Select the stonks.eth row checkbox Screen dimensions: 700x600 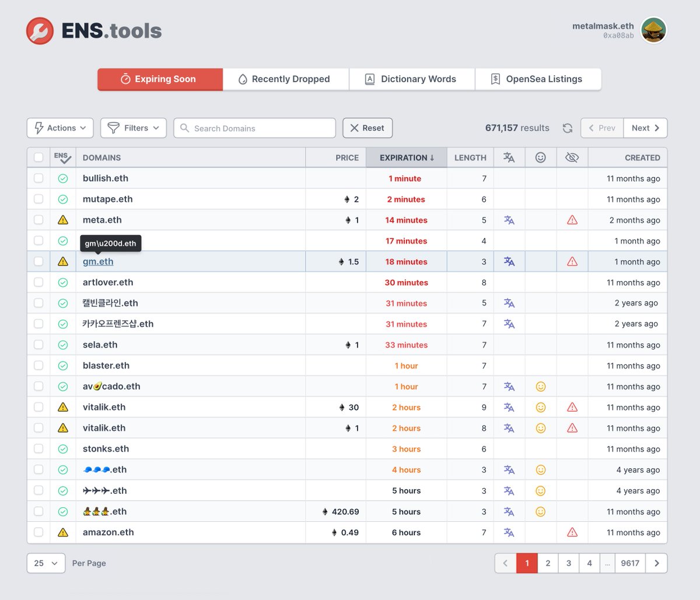click(38, 448)
